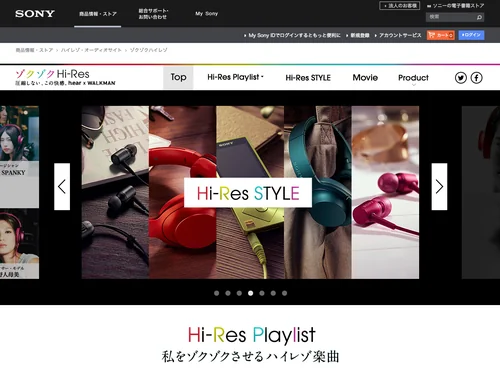Click the 私をゾクゾクさせるハイレゾ楽曲 subtitle
This screenshot has height=375, width=500.
click(x=250, y=357)
